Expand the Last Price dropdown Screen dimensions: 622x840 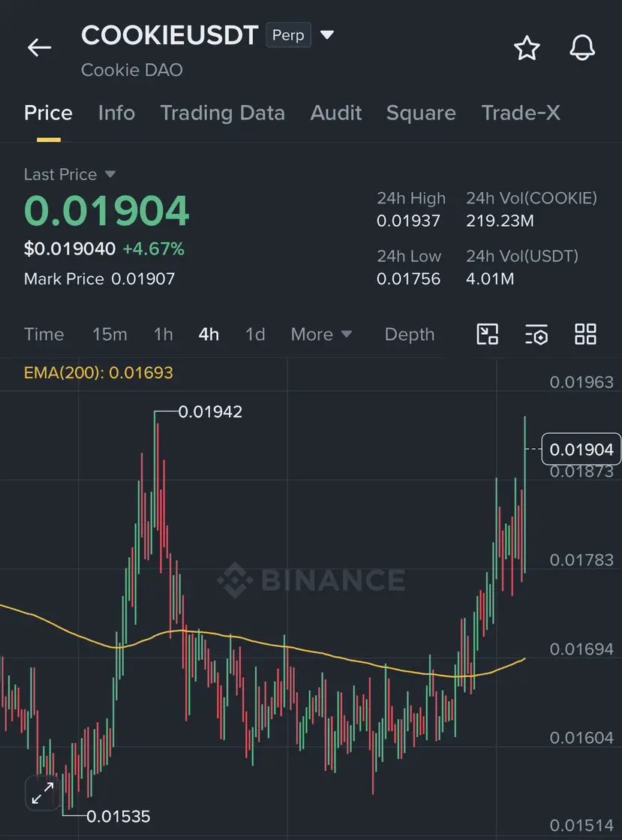pos(110,174)
